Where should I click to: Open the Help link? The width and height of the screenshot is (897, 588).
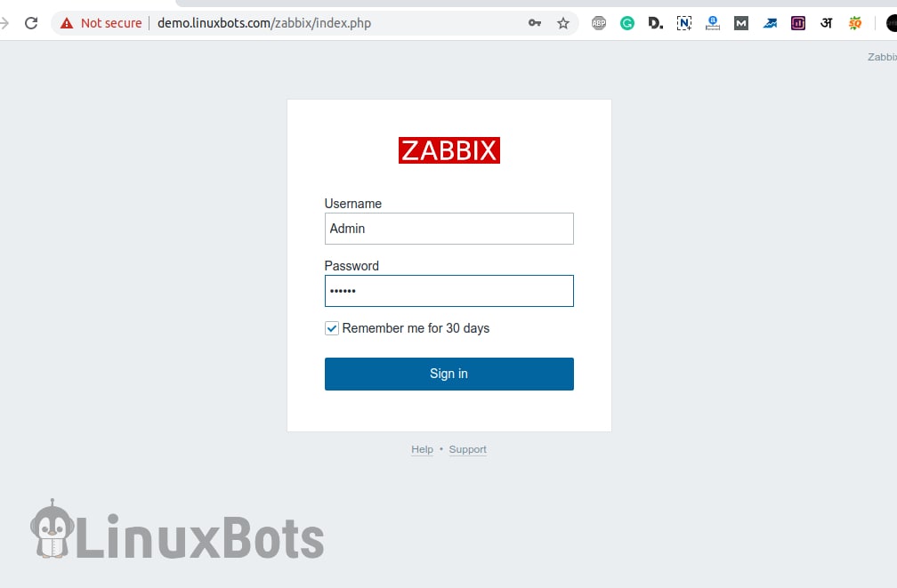[x=422, y=449]
